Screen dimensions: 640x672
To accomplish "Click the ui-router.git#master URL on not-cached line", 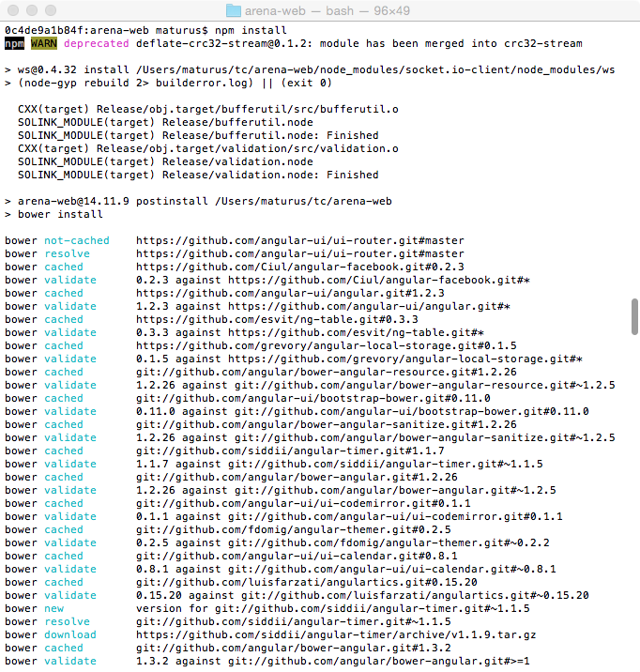I will coord(299,240).
